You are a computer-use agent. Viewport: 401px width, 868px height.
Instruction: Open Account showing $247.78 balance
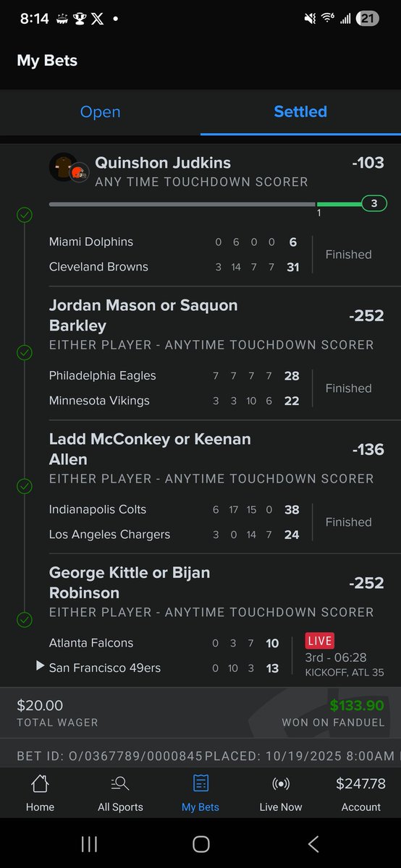coord(361,793)
